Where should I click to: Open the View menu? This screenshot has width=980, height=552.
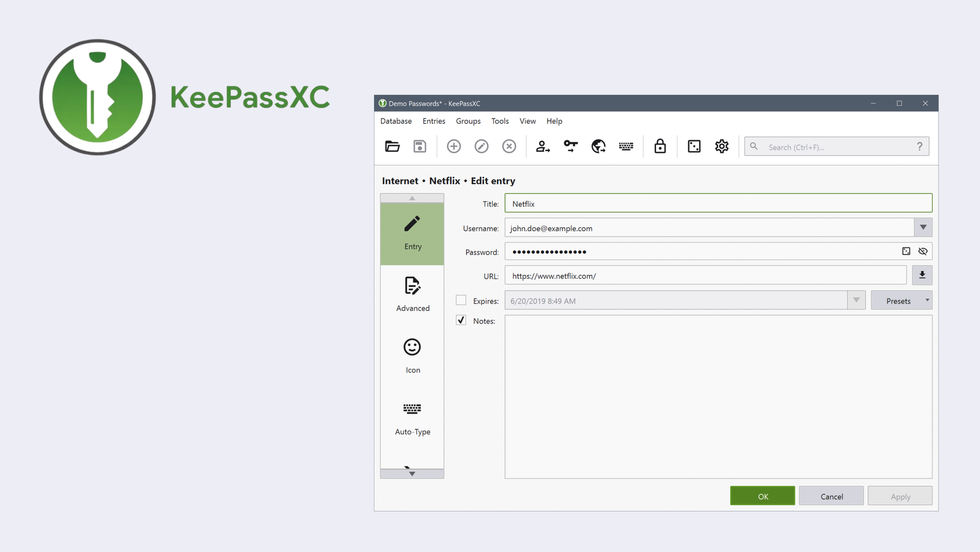point(528,121)
